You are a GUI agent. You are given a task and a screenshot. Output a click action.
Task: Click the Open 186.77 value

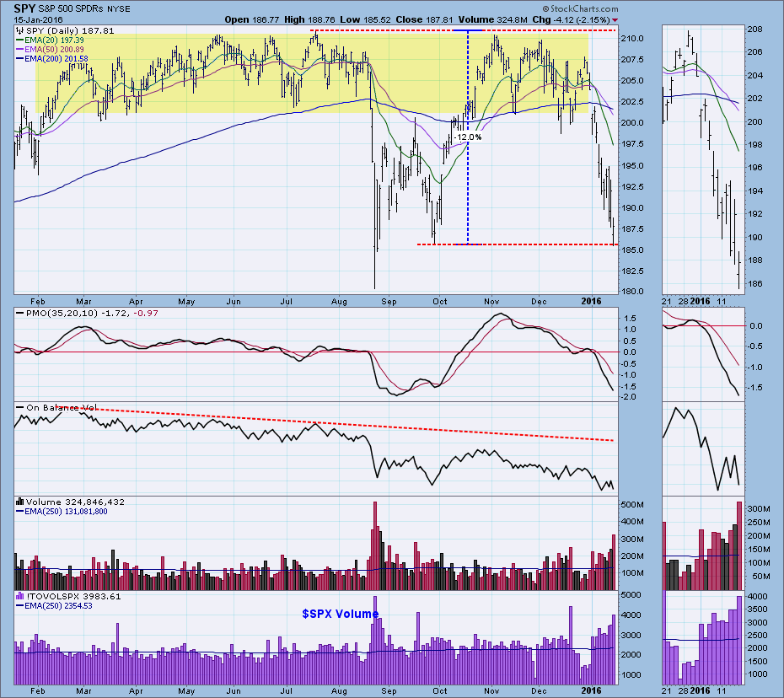[x=252, y=20]
